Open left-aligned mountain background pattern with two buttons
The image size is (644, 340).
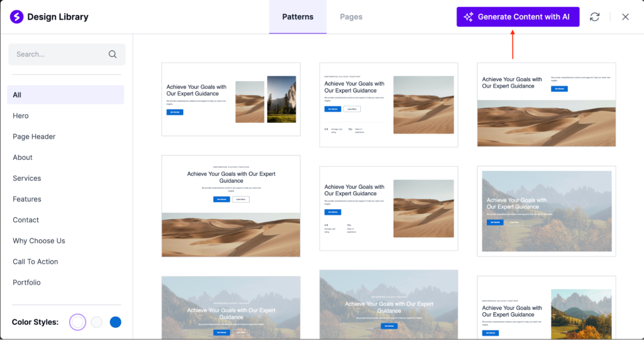tap(547, 212)
